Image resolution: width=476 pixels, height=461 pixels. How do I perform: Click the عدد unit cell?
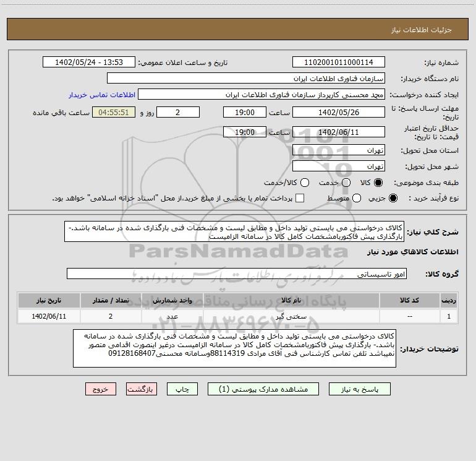(172, 316)
